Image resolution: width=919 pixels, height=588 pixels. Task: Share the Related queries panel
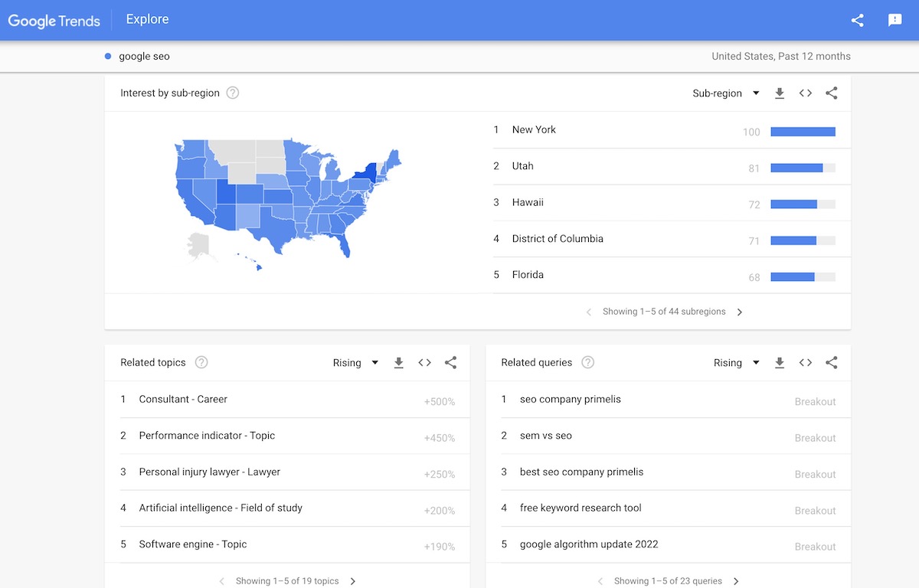[831, 362]
